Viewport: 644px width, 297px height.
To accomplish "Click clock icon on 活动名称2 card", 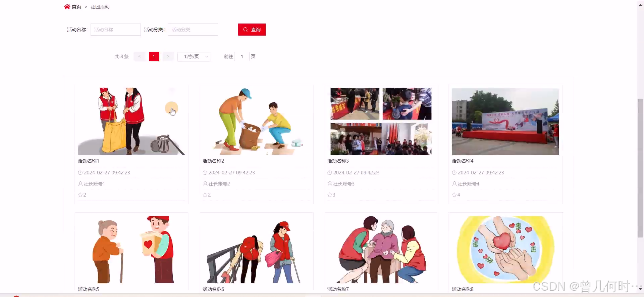I will click(205, 173).
